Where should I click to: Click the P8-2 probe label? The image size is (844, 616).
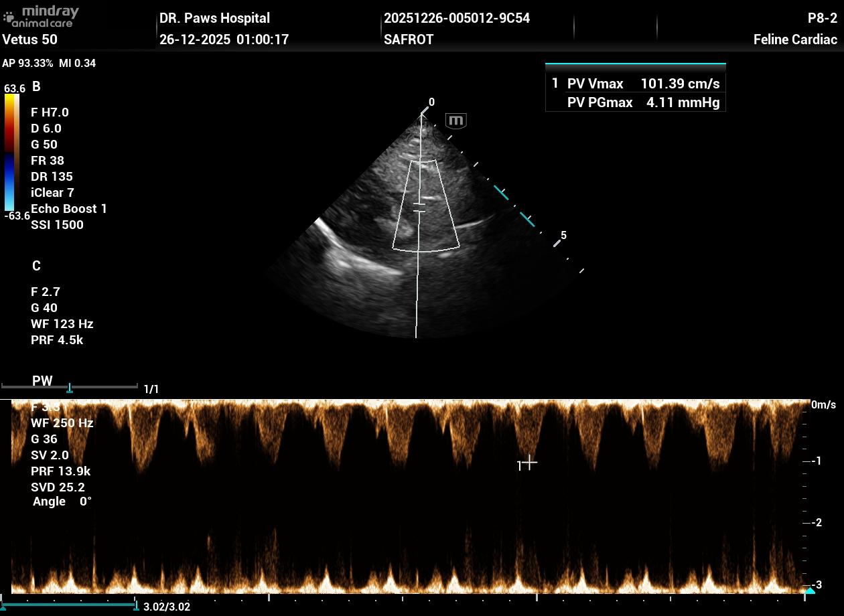pos(822,18)
